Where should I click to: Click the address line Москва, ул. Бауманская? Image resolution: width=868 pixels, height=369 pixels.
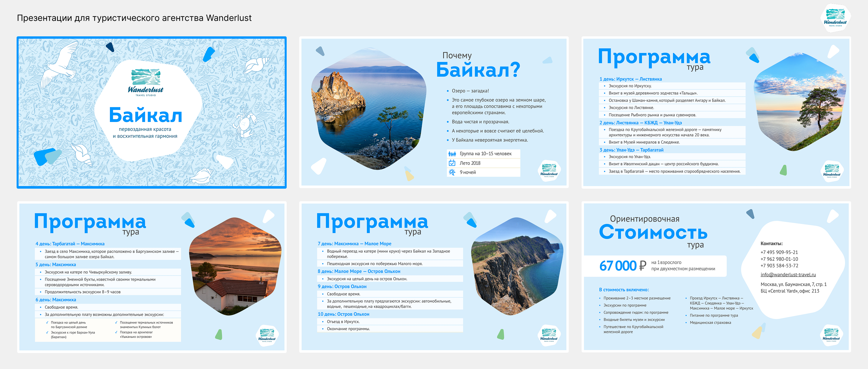[x=793, y=285]
